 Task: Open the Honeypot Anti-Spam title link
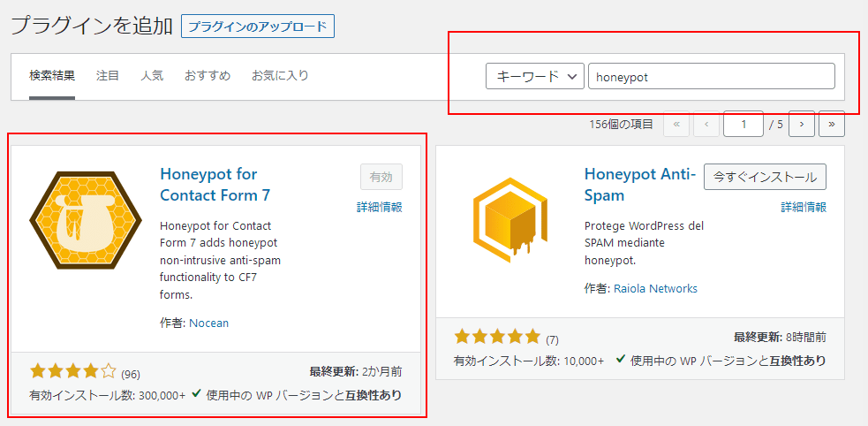pyautogui.click(x=640, y=185)
